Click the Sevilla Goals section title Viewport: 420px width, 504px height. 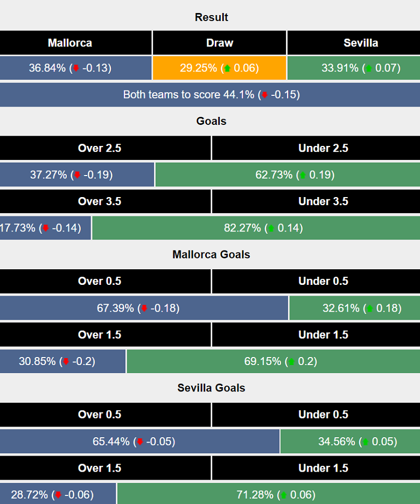click(211, 388)
